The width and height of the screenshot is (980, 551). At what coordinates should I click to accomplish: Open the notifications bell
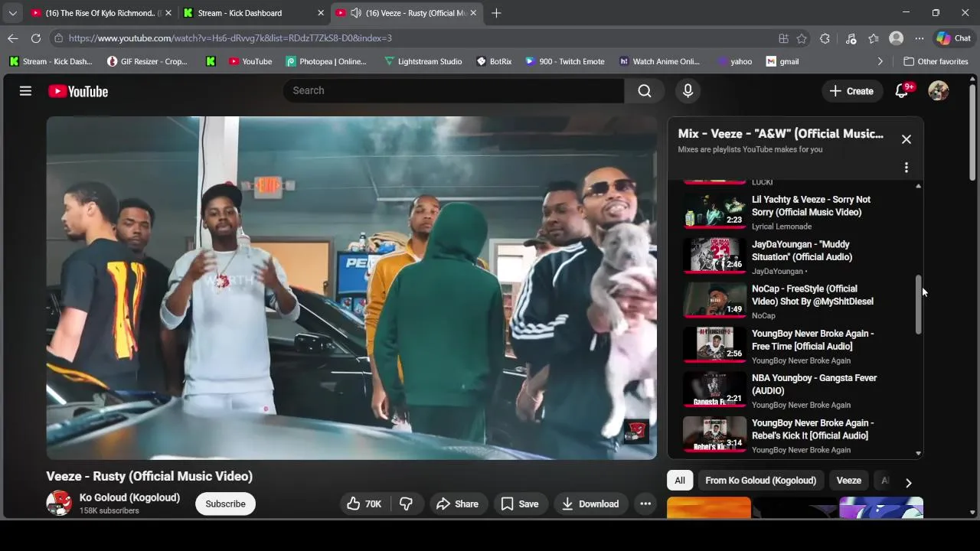pyautogui.click(x=902, y=91)
